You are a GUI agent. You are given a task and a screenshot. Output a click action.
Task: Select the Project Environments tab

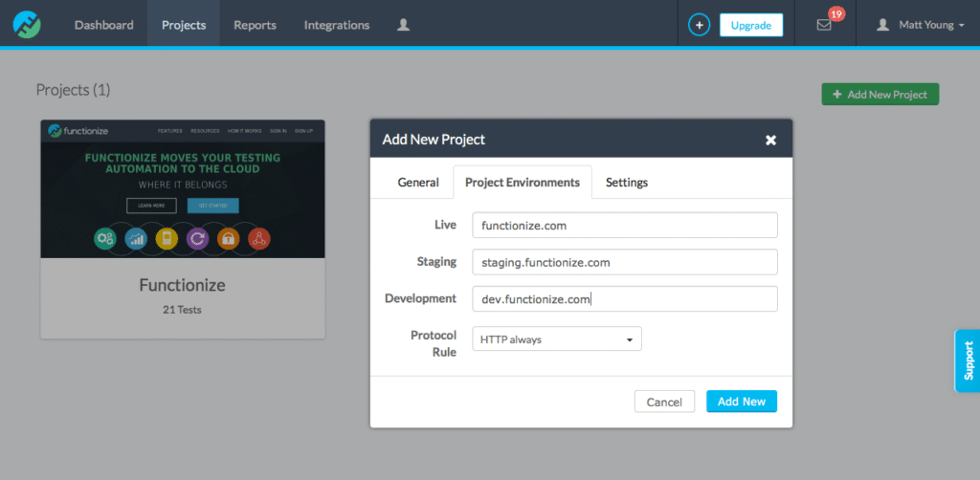[522, 182]
